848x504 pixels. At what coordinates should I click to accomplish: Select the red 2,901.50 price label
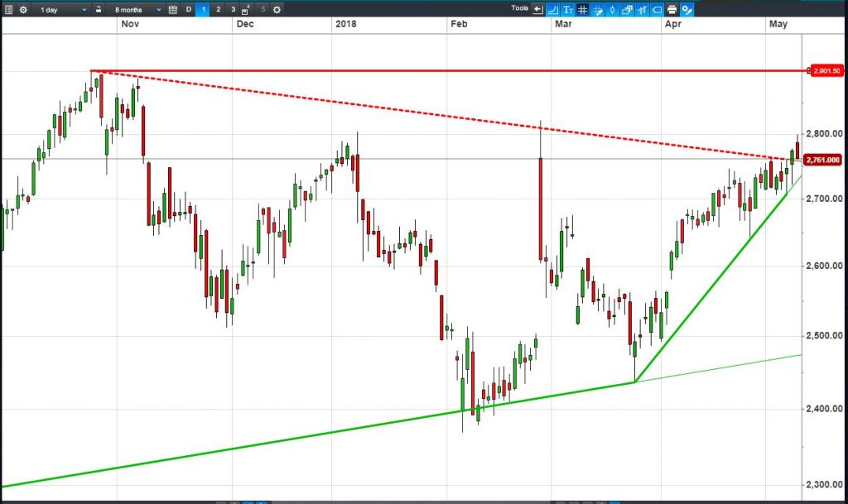(x=827, y=71)
